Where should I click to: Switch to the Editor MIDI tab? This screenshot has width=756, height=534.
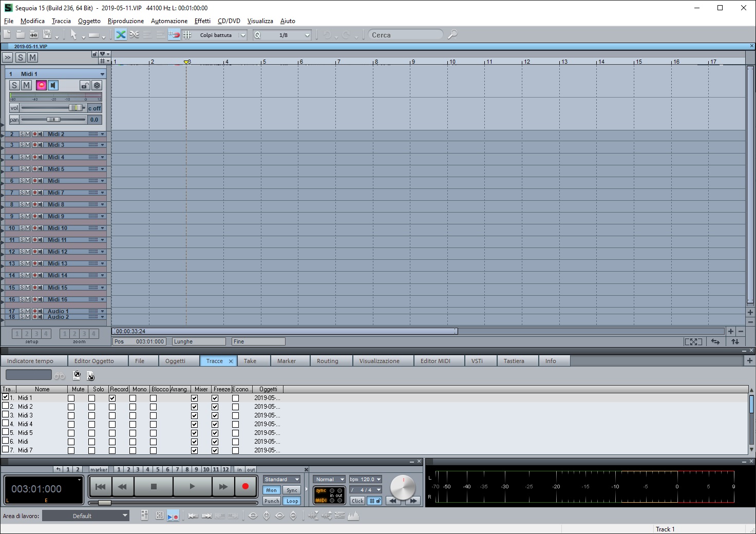tap(435, 361)
